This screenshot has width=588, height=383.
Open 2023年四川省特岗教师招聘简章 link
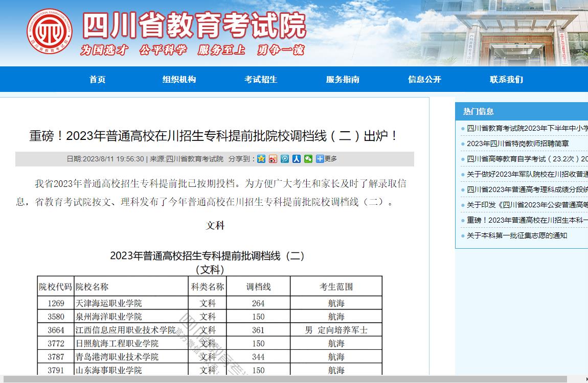[x=518, y=144]
